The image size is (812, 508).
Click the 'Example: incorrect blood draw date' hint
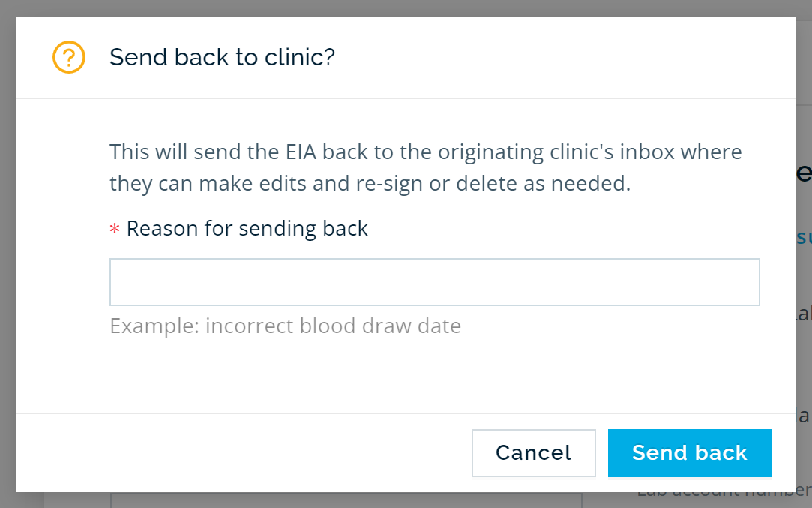point(286,326)
